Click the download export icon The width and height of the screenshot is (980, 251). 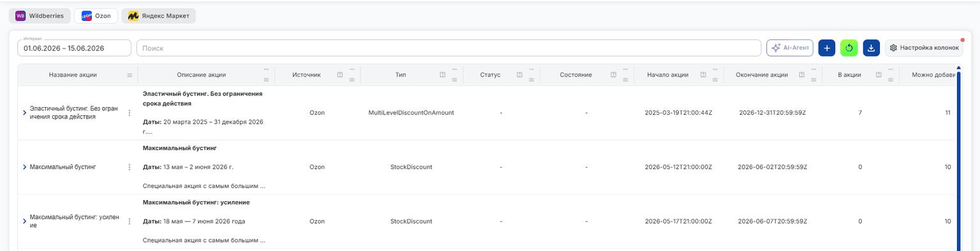point(871,48)
